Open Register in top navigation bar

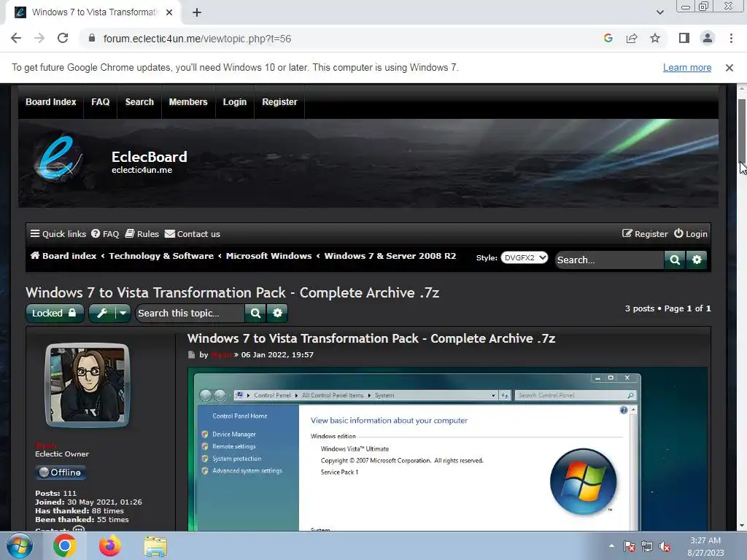279,102
